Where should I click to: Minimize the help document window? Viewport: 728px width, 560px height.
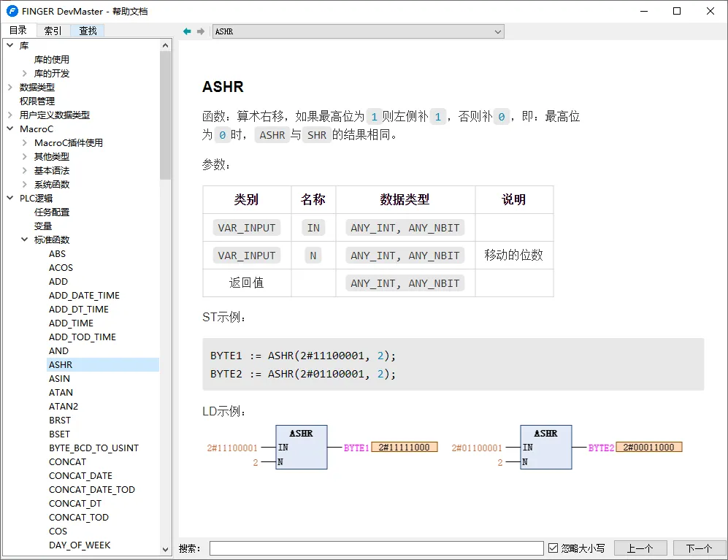point(644,11)
